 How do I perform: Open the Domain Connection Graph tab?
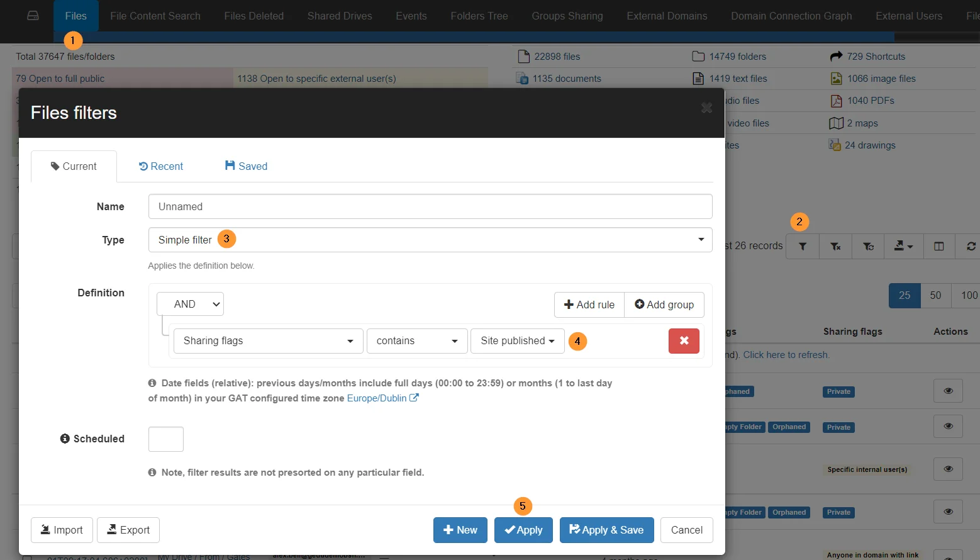click(791, 16)
